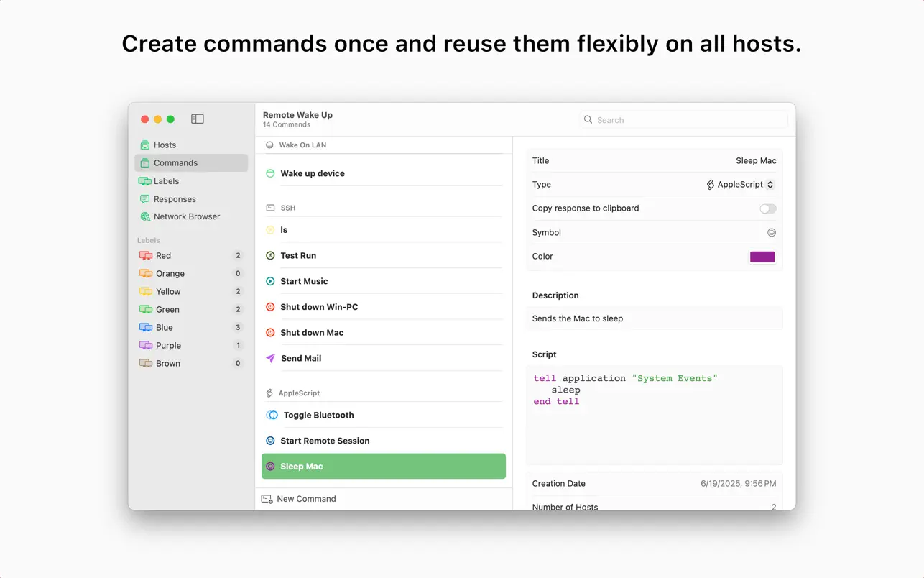Open the AppleScript Type dropdown
Image resolution: width=924 pixels, height=578 pixels.
[740, 185]
